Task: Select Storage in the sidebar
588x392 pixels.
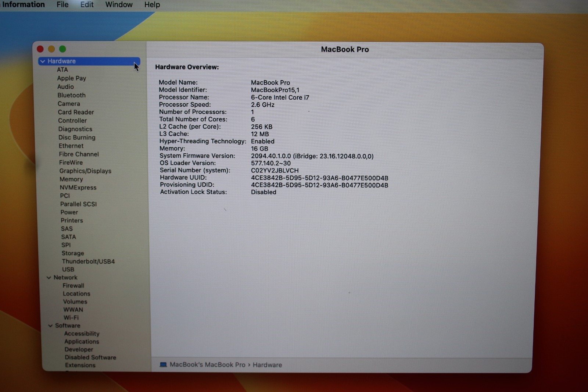Action: 73,253
